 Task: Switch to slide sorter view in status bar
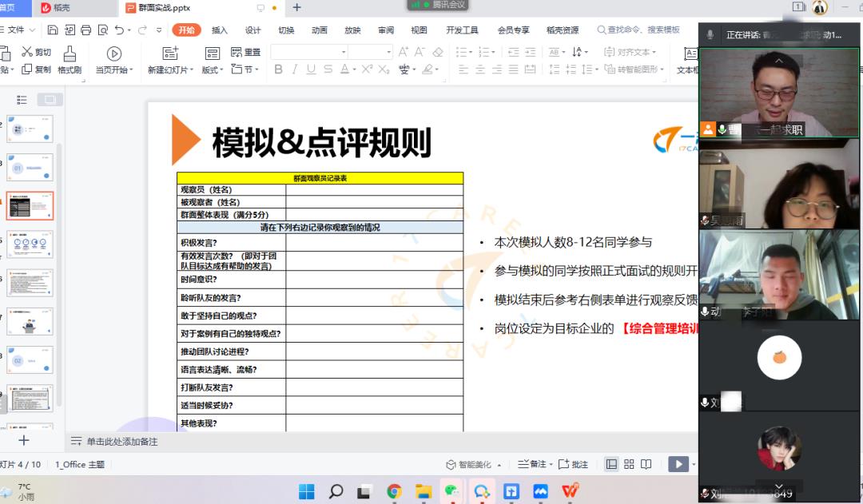coord(628,465)
